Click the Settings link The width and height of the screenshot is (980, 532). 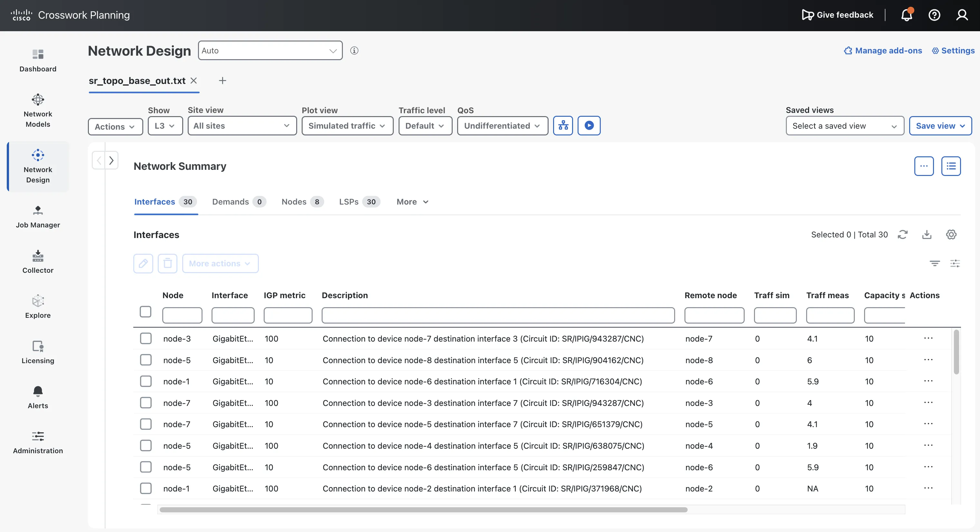953,50
